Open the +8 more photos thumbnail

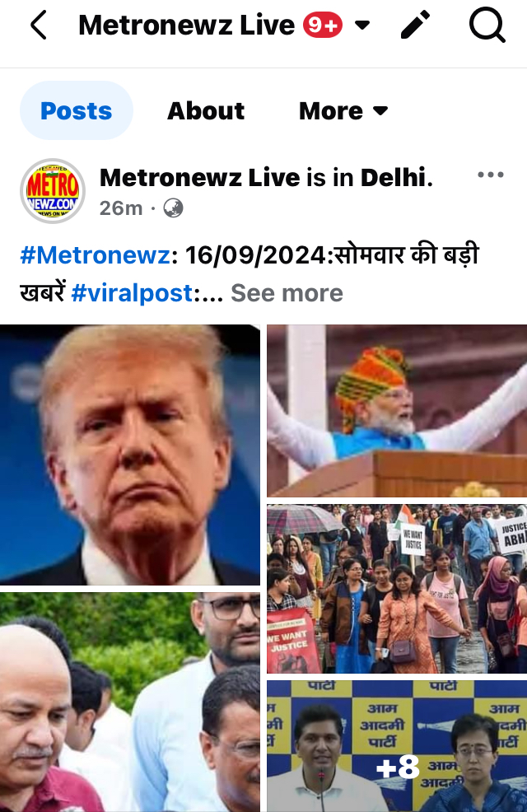pyautogui.click(x=397, y=746)
